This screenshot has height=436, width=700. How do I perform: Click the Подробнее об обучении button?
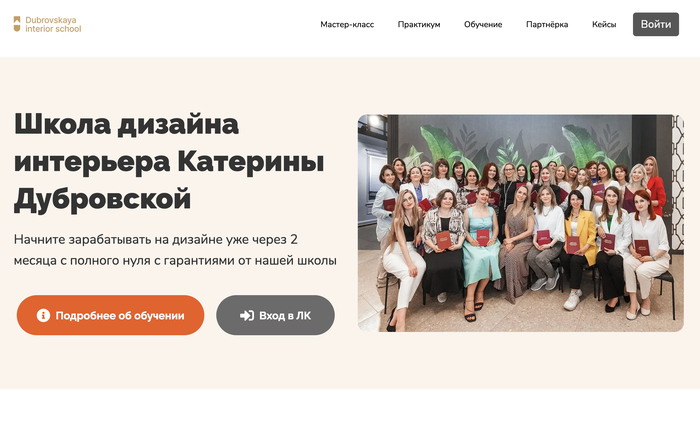point(110,315)
